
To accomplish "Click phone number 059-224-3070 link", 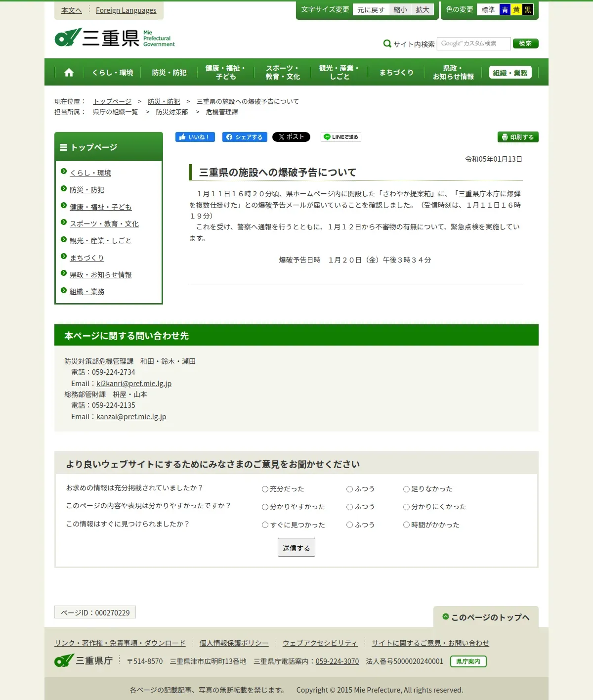I will [x=337, y=661].
